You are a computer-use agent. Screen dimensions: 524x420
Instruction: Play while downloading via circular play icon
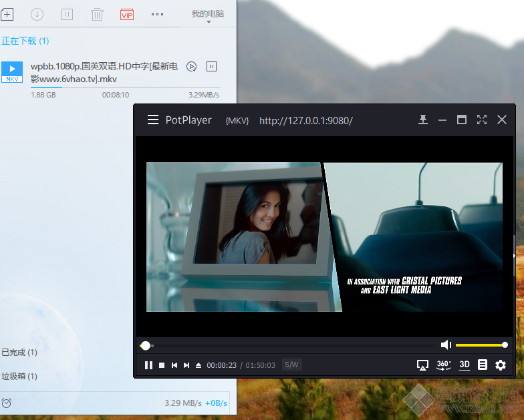(x=191, y=67)
